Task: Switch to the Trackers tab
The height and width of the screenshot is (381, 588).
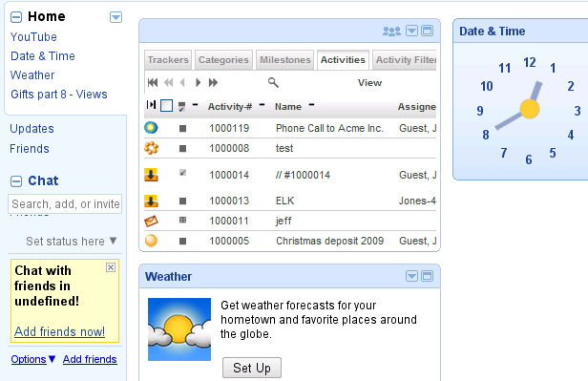Action: 168,60
